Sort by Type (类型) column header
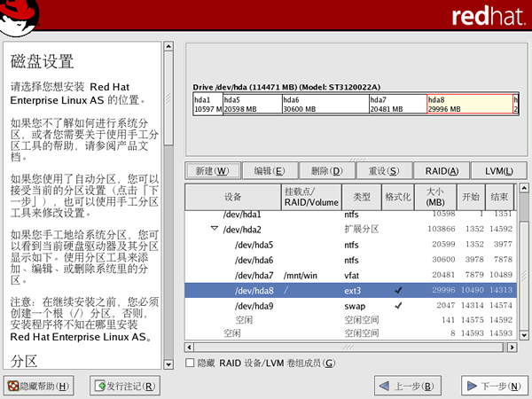Image resolution: width=532 pixels, height=399 pixels. [362, 197]
